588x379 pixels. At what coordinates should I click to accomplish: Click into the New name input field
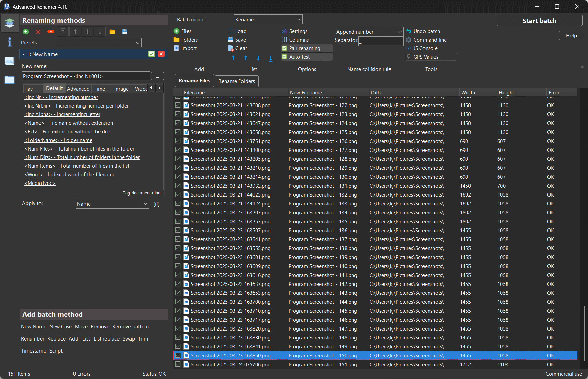click(x=86, y=76)
